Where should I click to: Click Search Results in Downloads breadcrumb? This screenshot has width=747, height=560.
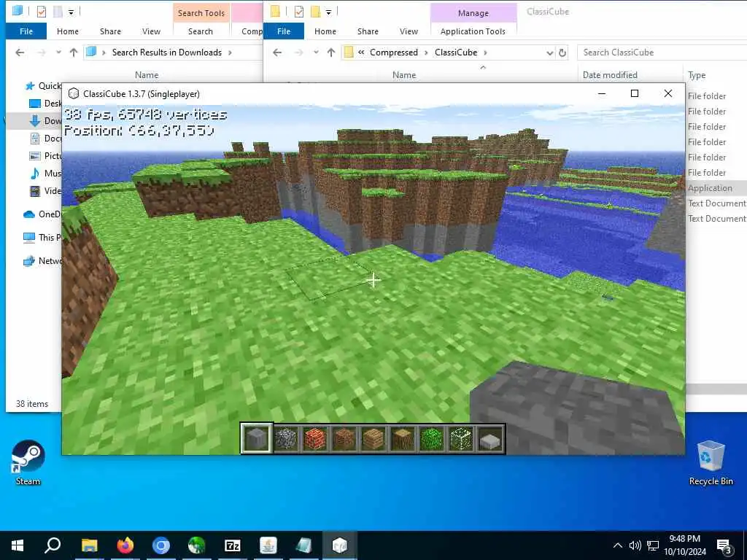pyautogui.click(x=167, y=52)
